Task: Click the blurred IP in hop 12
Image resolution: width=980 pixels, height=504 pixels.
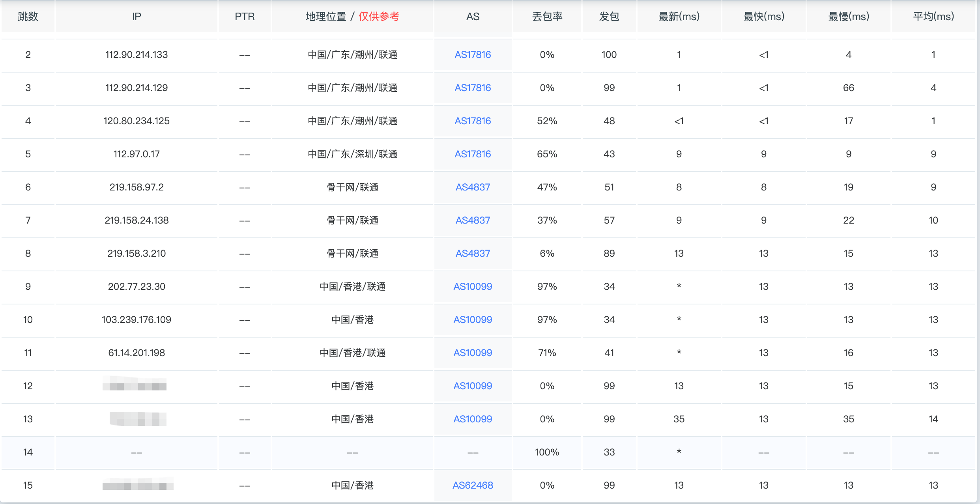Action: pos(135,385)
